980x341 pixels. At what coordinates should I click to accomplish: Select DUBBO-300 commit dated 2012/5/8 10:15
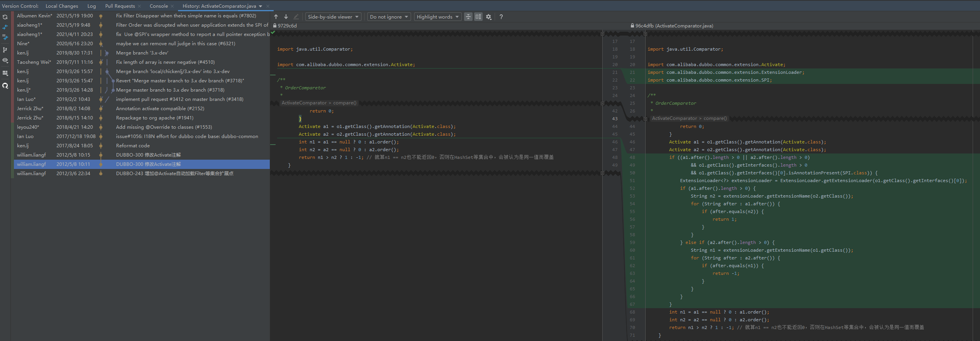[142, 155]
